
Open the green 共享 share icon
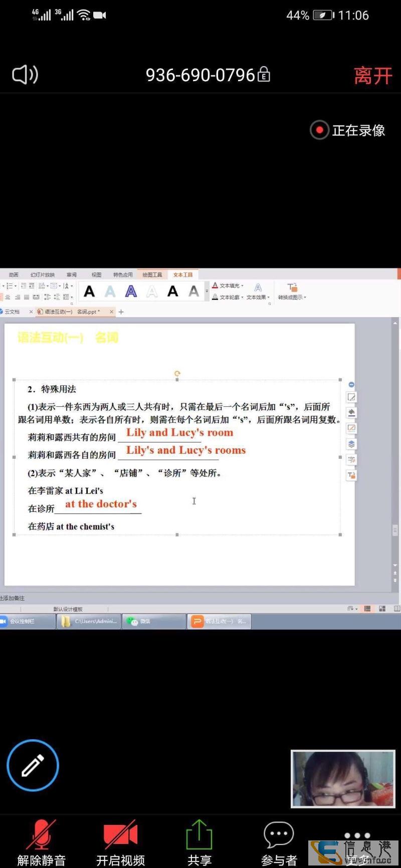(199, 836)
